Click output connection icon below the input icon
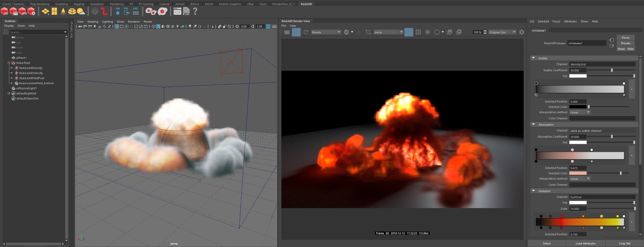Image resolution: width=644 pixels, height=247 pixels. pyautogui.click(x=612, y=46)
